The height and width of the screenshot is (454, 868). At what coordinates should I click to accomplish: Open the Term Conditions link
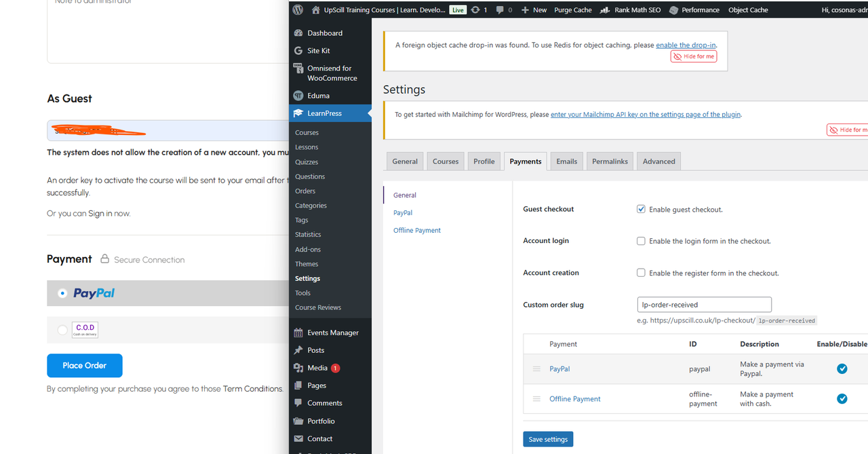click(x=253, y=389)
